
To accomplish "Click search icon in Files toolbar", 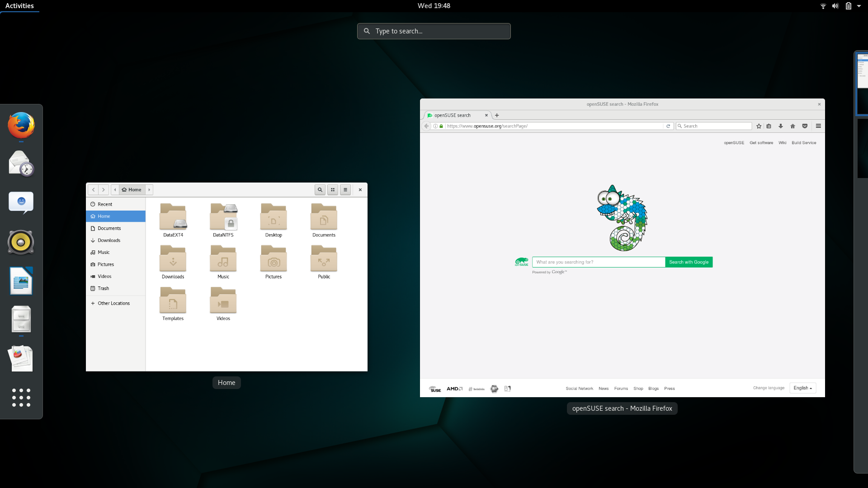I will [320, 190].
